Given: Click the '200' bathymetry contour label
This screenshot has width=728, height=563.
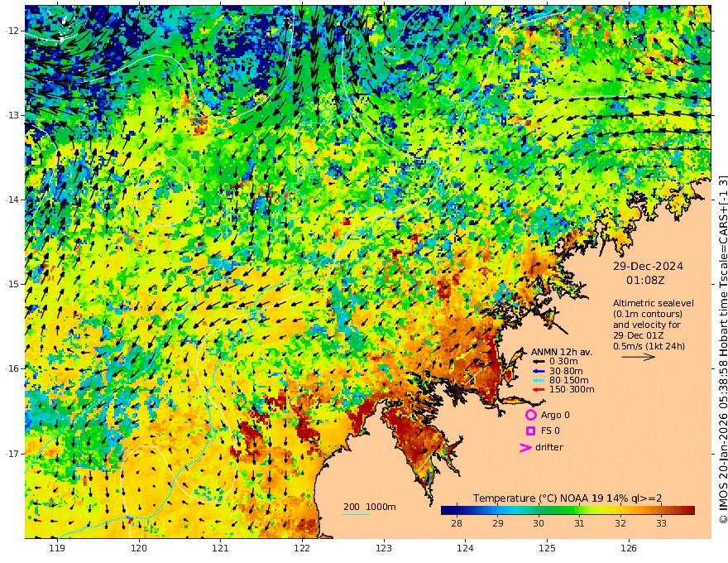Looking at the screenshot, I should (351, 507).
